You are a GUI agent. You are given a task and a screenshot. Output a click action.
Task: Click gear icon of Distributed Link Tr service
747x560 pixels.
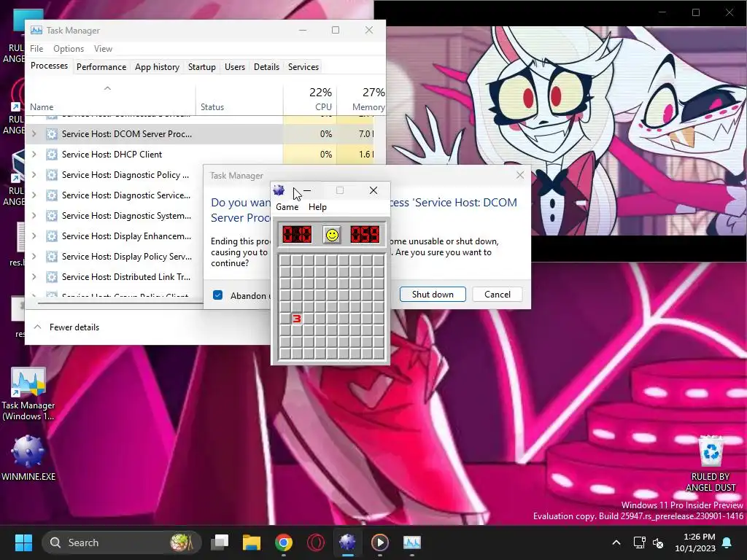(52, 276)
